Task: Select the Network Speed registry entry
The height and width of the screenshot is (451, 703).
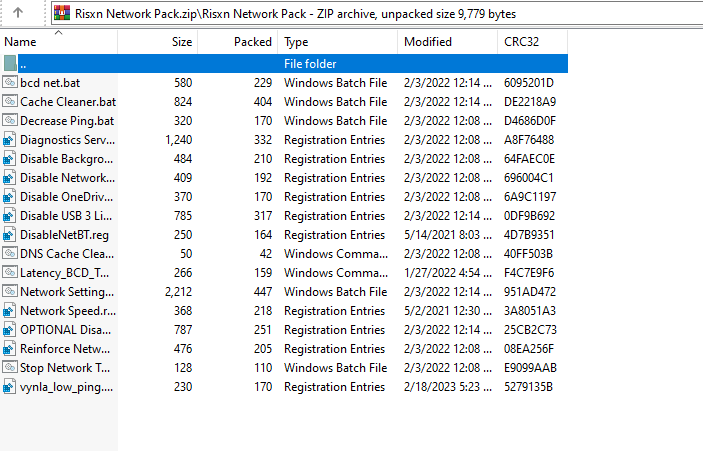Action: pyautogui.click(x=66, y=311)
